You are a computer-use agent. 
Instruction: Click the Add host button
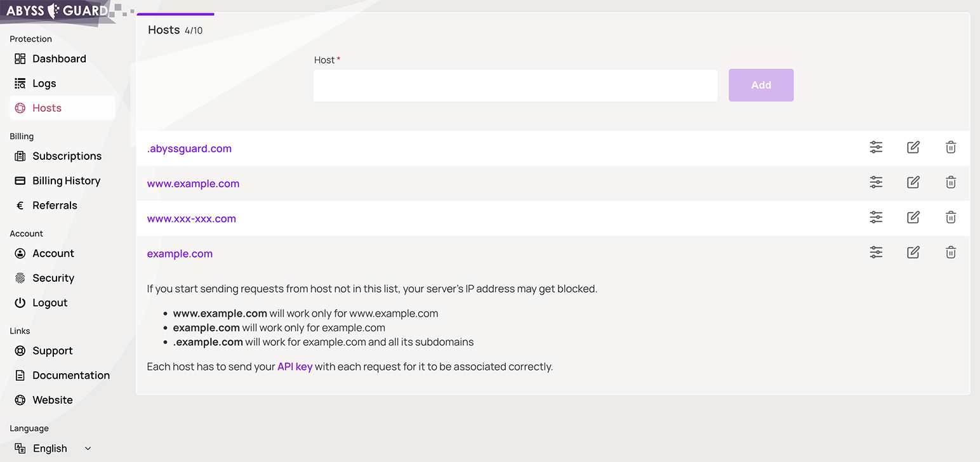coord(760,85)
